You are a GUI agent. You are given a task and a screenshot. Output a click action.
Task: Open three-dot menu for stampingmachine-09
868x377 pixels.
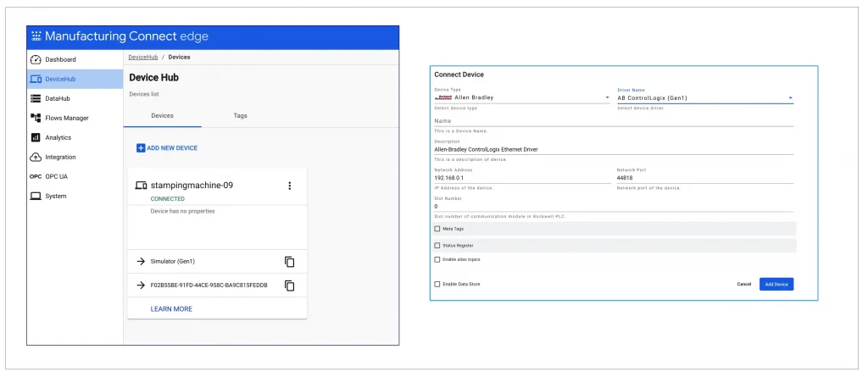point(289,186)
